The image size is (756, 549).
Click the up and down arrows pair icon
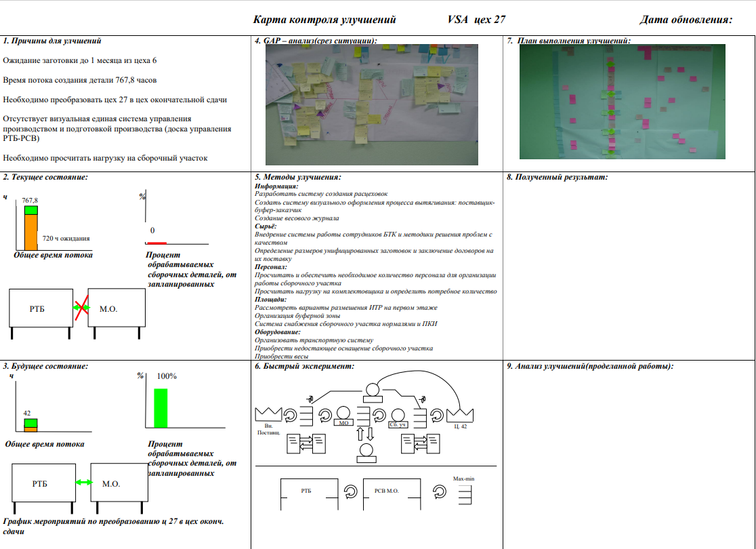[365, 434]
